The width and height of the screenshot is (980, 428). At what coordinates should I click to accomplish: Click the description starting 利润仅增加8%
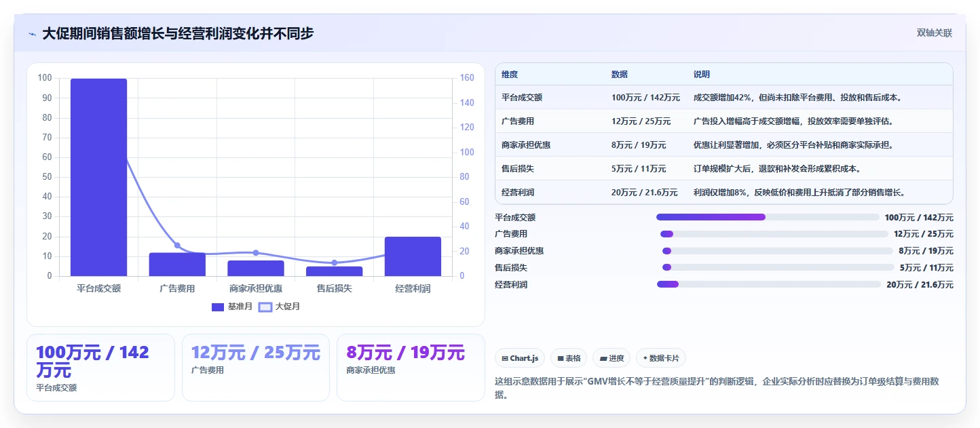(799, 193)
